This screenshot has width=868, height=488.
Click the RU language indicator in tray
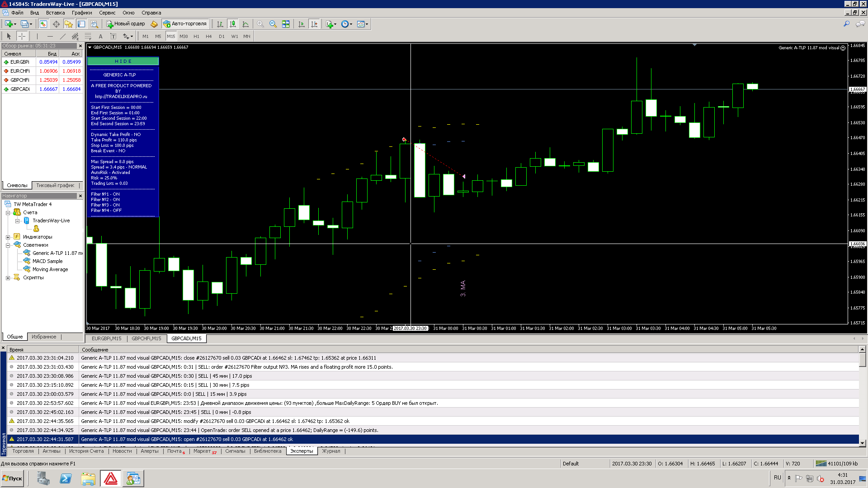(777, 477)
